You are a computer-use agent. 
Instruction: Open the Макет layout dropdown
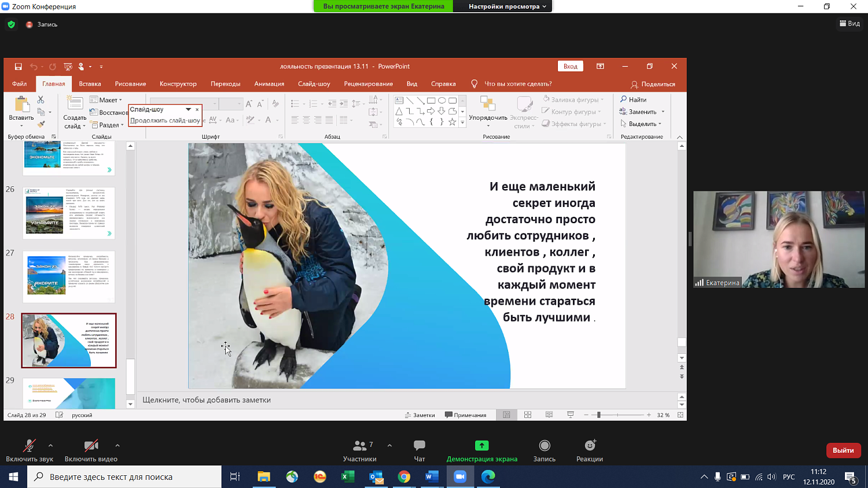pos(106,100)
